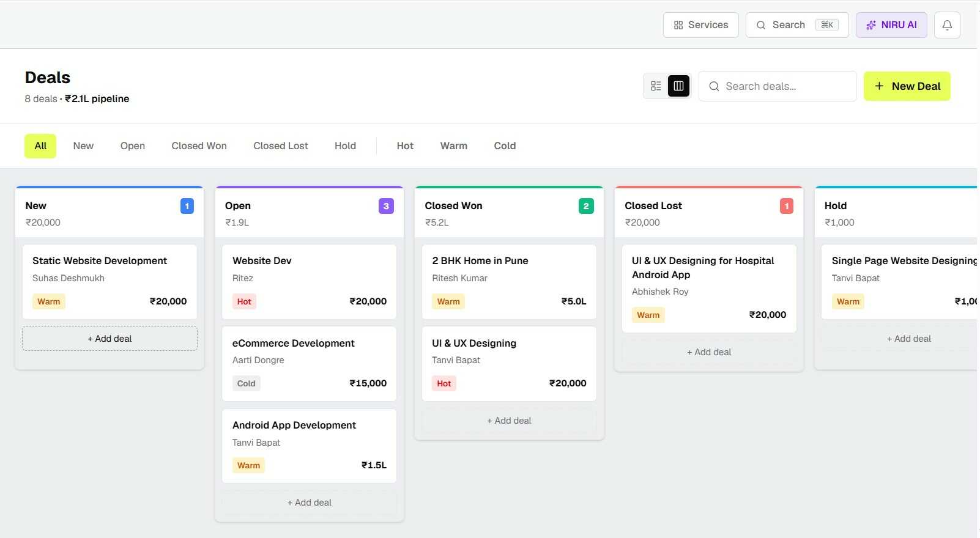Image resolution: width=980 pixels, height=538 pixels.
Task: Click Warm tag on 2 BHK Home
Action: pos(448,301)
